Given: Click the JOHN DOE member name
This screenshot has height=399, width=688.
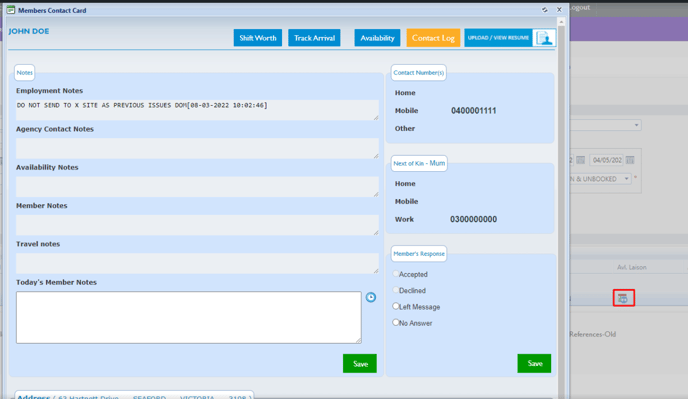Looking at the screenshot, I should pyautogui.click(x=29, y=31).
